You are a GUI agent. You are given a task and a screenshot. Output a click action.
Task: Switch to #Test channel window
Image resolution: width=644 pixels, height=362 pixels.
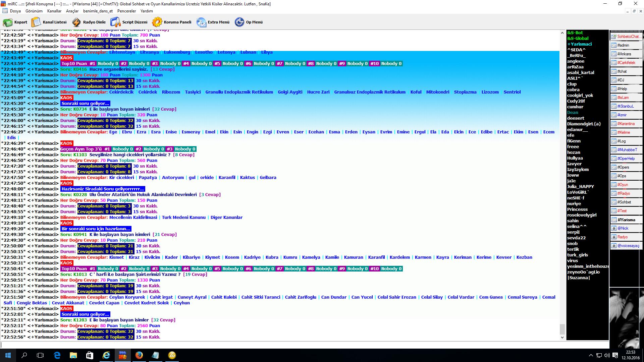626,211
